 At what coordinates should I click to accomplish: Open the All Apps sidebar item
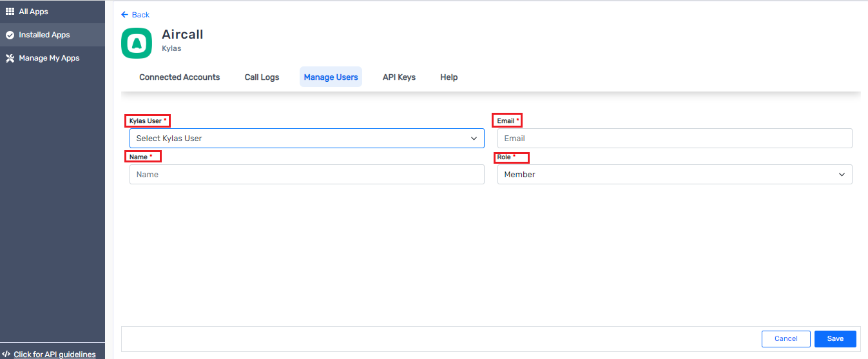[52, 12]
